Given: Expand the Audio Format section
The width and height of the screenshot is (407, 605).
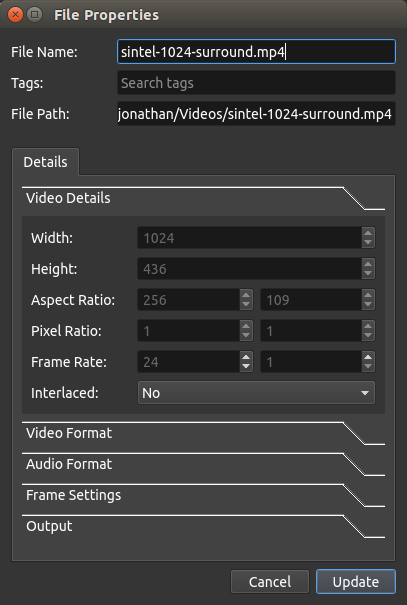Looking at the screenshot, I should [x=203, y=464].
